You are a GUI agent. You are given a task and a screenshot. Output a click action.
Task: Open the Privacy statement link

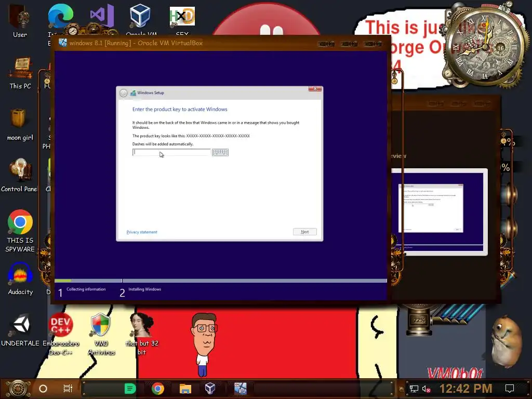[142, 232]
